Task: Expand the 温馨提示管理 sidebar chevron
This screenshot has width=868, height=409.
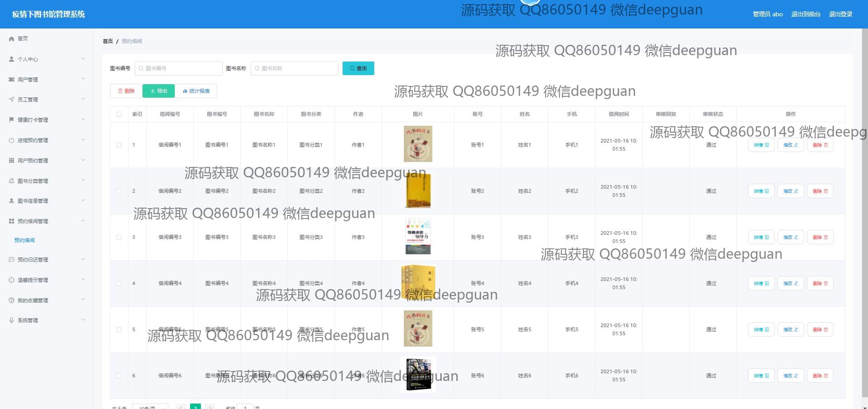Action: 83,280
